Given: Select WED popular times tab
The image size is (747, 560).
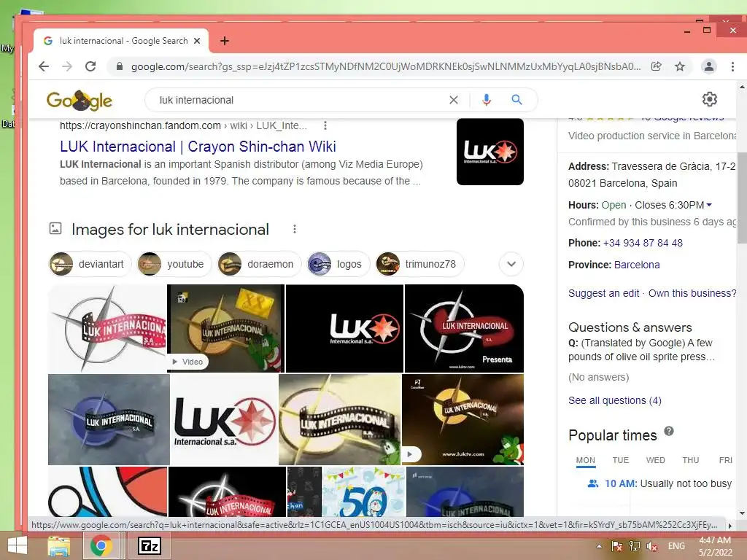Looking at the screenshot, I should (x=656, y=460).
